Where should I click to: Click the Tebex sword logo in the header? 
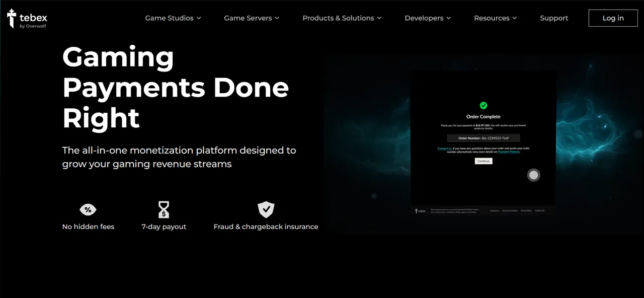coord(10,18)
